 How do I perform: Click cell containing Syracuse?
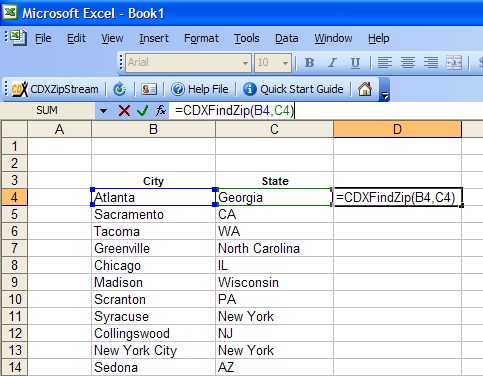[x=153, y=316]
